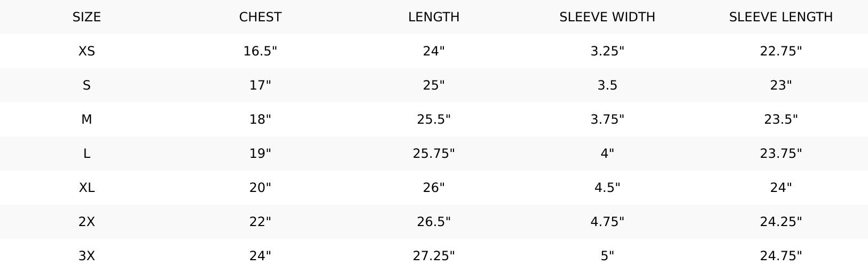Select the 2X size row label

[x=87, y=222]
